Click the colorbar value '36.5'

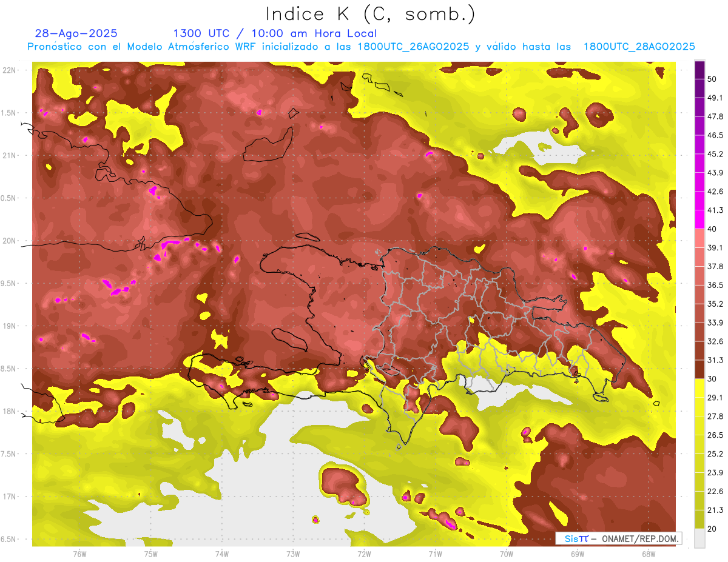pyautogui.click(x=715, y=285)
